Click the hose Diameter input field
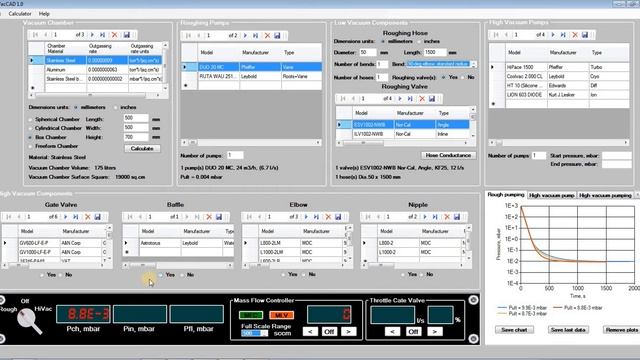Image resolution: width=640 pixels, height=360 pixels. pyautogui.click(x=368, y=53)
